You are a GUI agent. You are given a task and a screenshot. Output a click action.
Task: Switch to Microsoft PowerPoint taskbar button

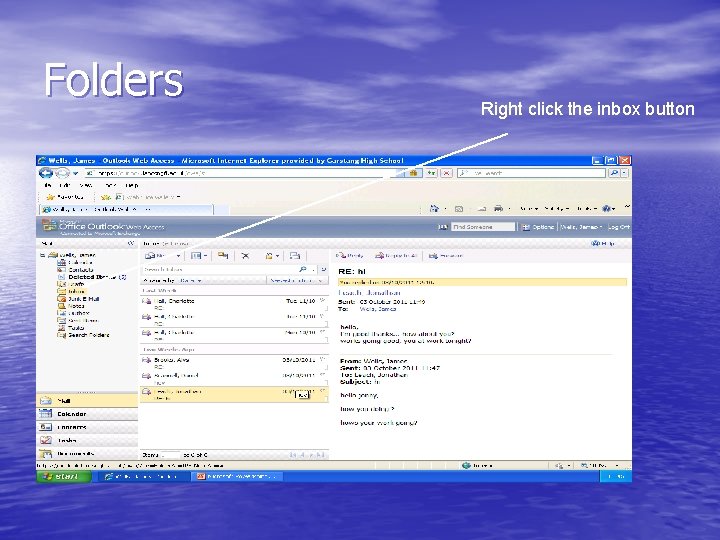(x=237, y=476)
